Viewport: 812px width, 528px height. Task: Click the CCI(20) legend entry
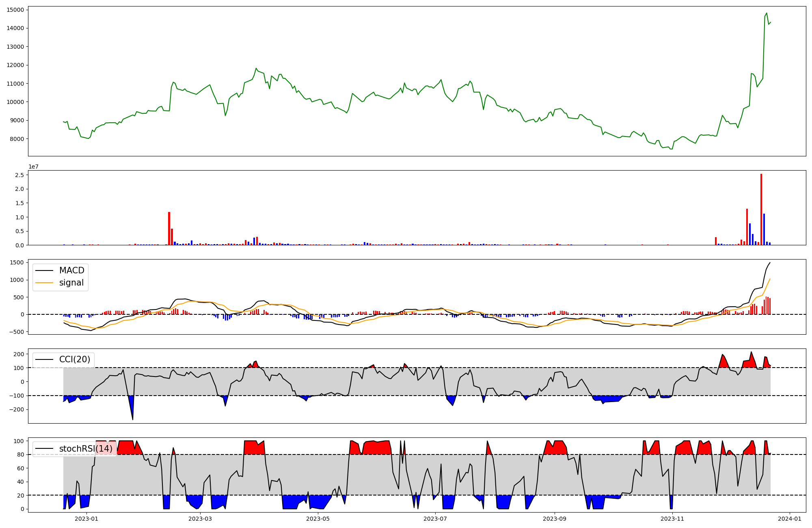point(75,359)
